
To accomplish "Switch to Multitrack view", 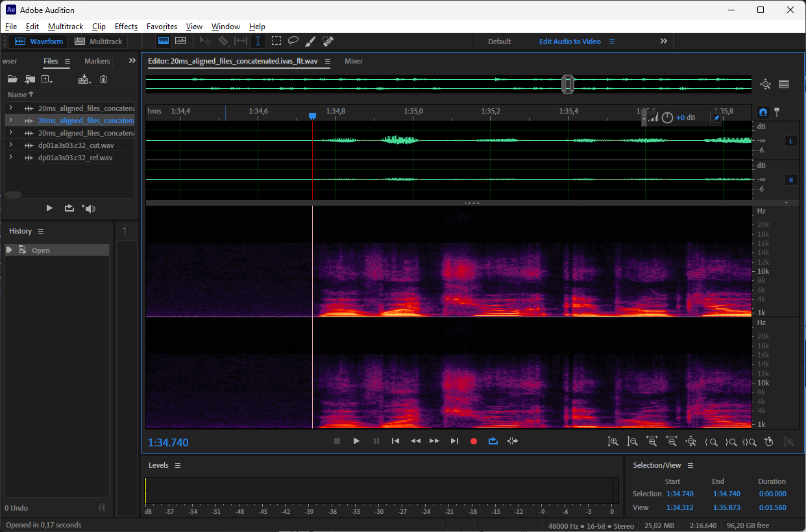I will coord(99,42).
